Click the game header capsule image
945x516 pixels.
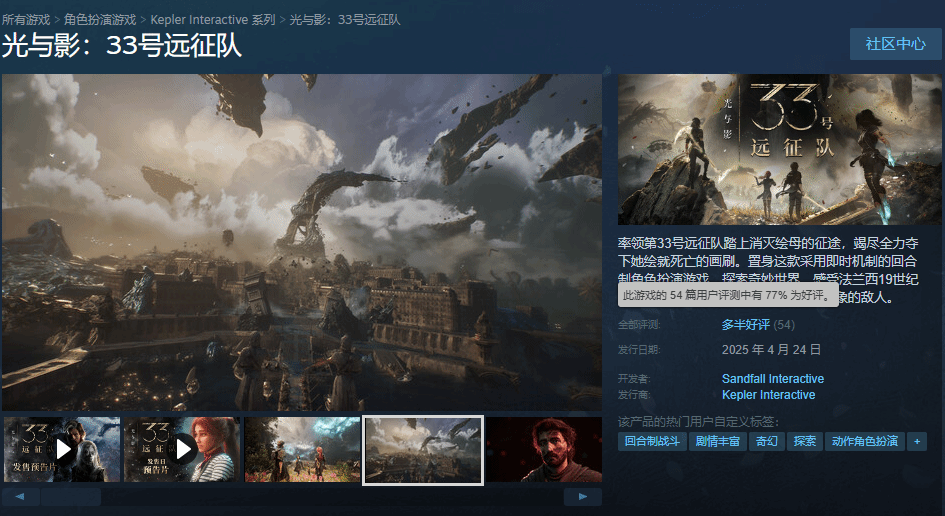click(x=780, y=149)
